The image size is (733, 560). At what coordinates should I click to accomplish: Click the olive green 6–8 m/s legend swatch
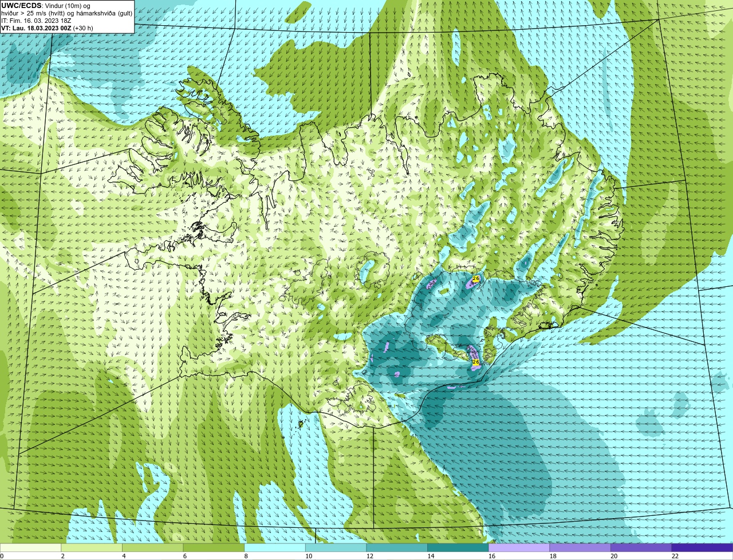pos(214,547)
